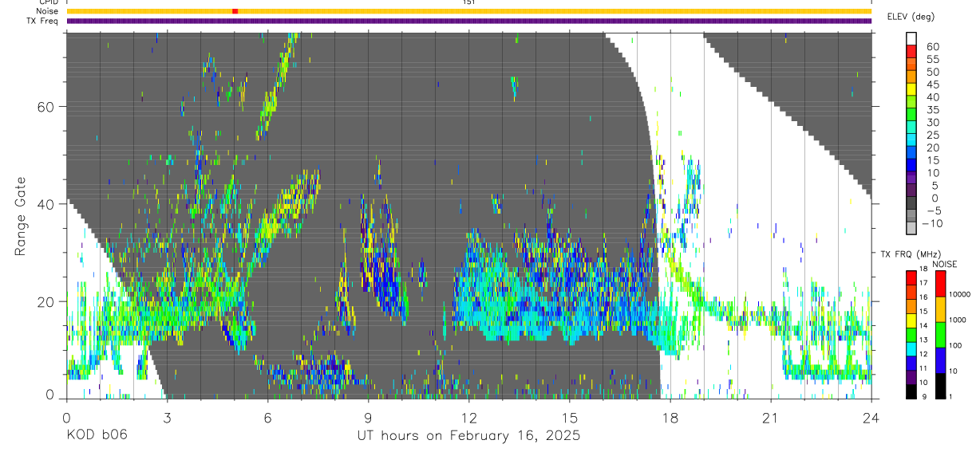Screen dimensions: 980x452
Task: Click the purple TX Freq strip at top
Action: [x=468, y=21]
